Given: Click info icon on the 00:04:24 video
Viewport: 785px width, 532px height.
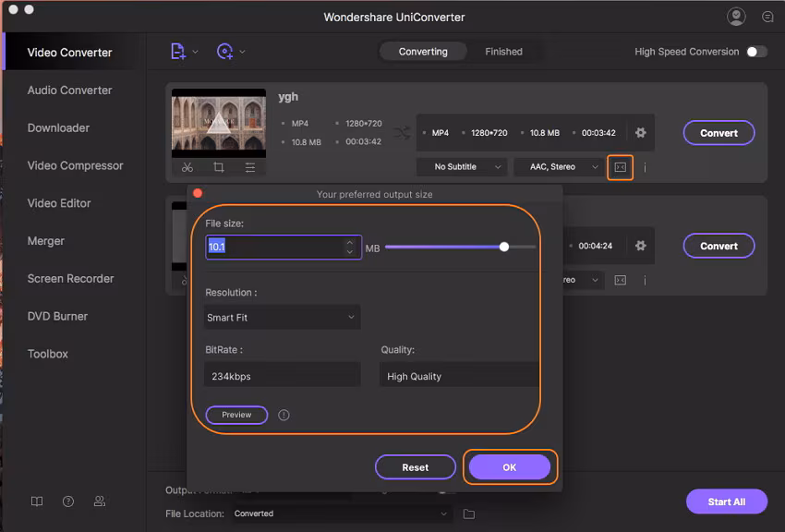Looking at the screenshot, I should pos(645,280).
